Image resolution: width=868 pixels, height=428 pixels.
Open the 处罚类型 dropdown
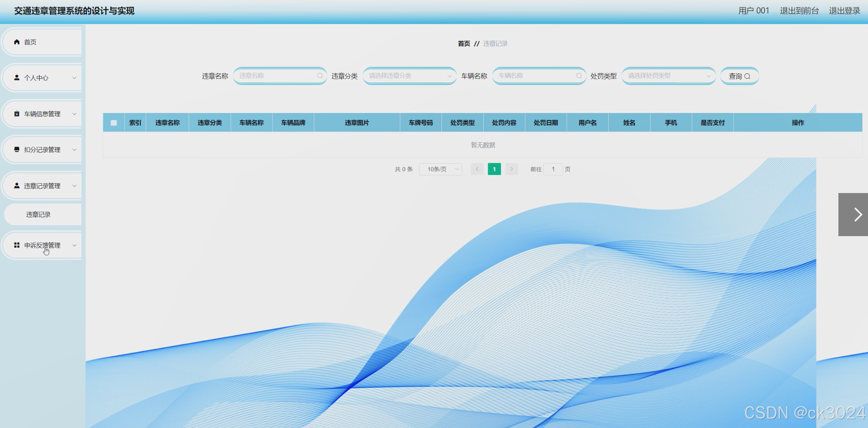pyautogui.click(x=668, y=76)
